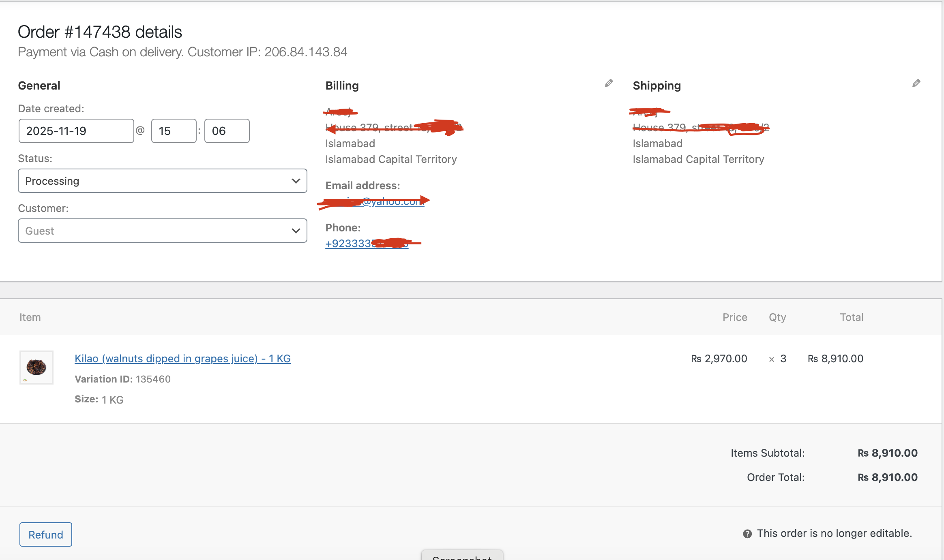Click the Item column header
Image resolution: width=944 pixels, height=560 pixels.
30,317
